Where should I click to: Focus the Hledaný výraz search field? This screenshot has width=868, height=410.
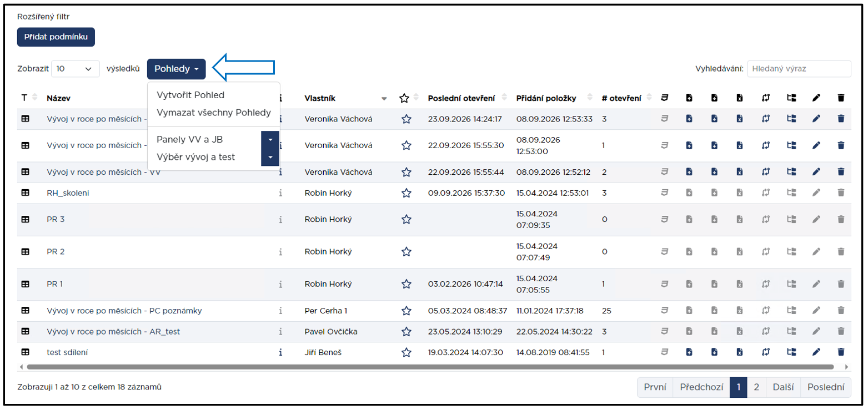(799, 69)
